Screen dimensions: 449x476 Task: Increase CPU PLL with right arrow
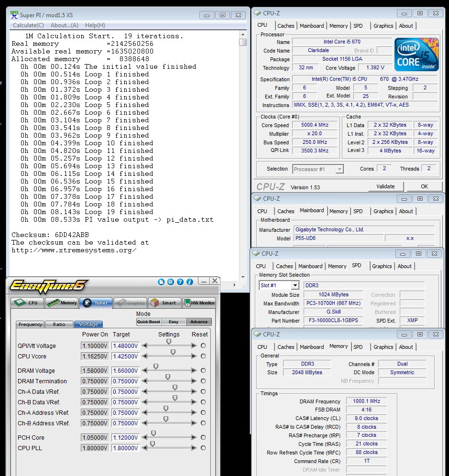194,448
